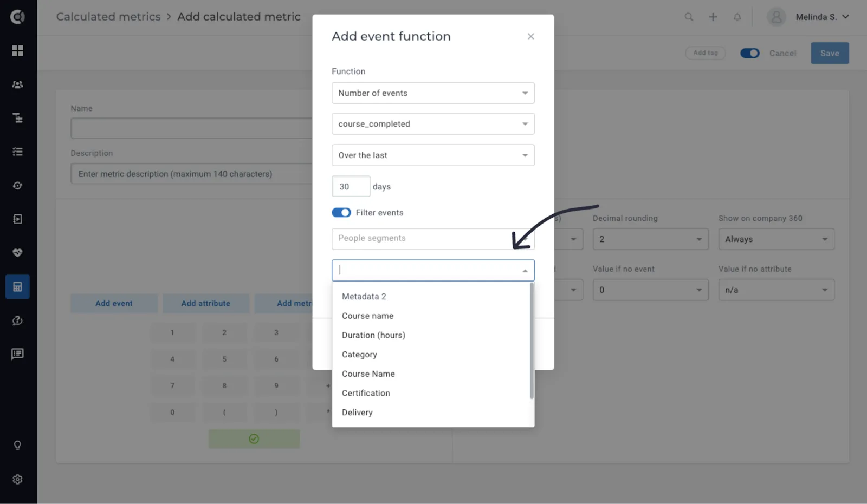The height and width of the screenshot is (504, 867).
Task: Open the chat message icon in sidebar
Action: coord(17,354)
